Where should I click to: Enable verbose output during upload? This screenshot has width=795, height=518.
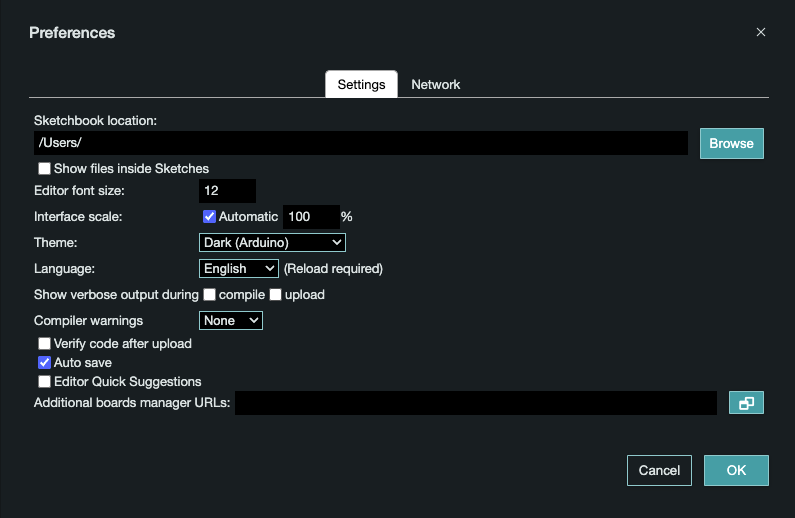(275, 295)
